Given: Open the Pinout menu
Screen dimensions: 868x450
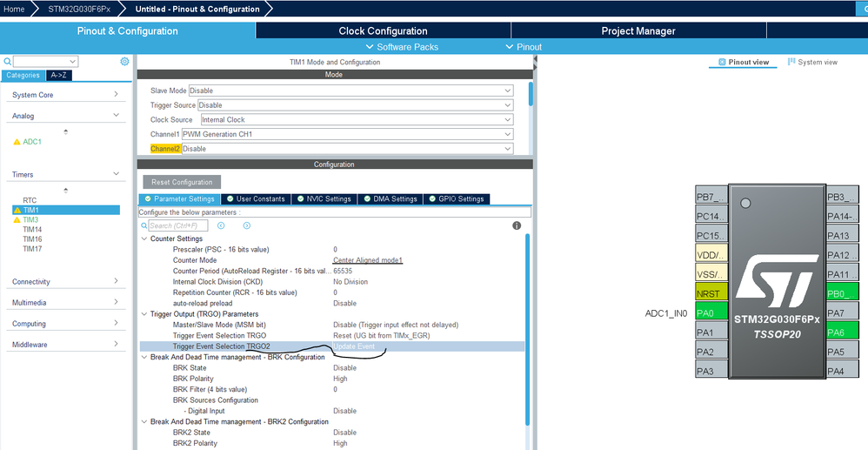Looking at the screenshot, I should point(524,47).
